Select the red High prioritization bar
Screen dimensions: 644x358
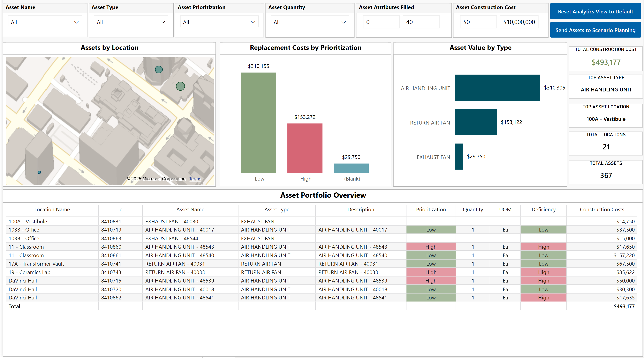click(305, 148)
